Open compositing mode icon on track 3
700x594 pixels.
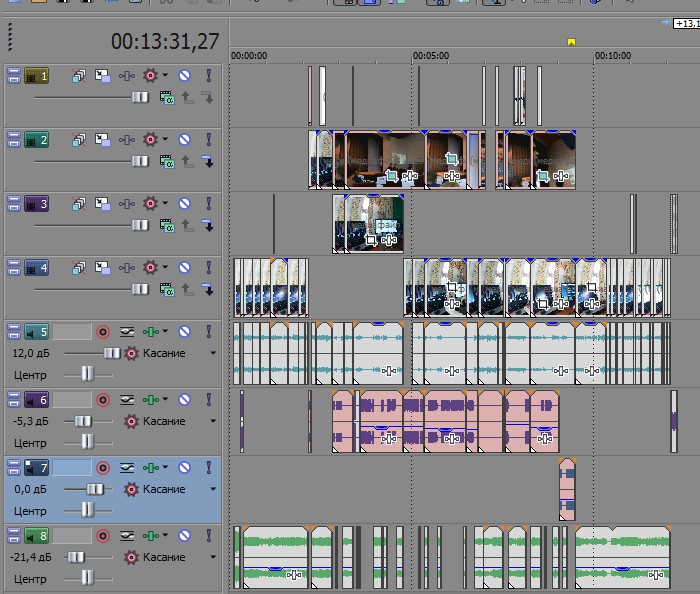[x=167, y=226]
